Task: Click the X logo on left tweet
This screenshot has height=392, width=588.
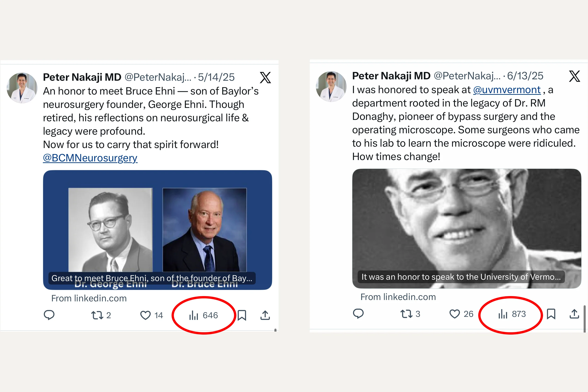Action: coord(265,77)
